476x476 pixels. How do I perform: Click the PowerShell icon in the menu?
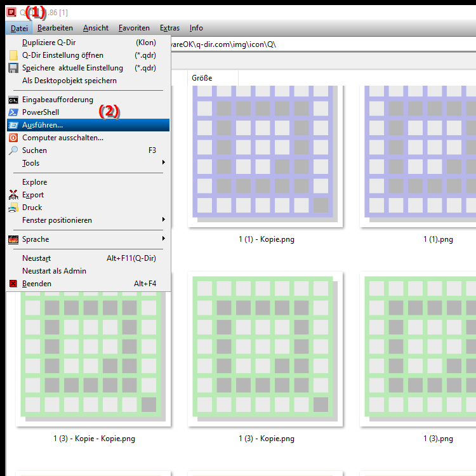click(13, 112)
